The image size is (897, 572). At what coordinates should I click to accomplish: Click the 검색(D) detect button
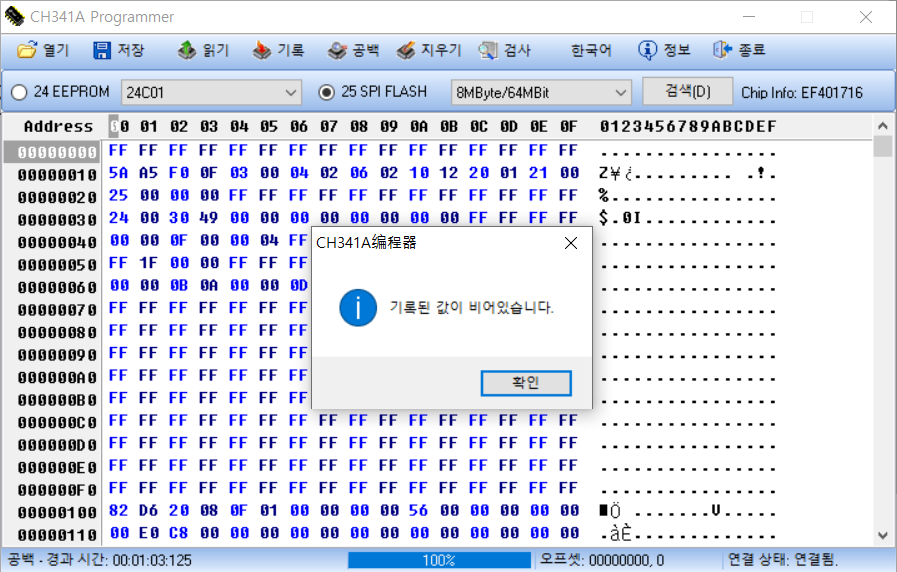point(688,92)
